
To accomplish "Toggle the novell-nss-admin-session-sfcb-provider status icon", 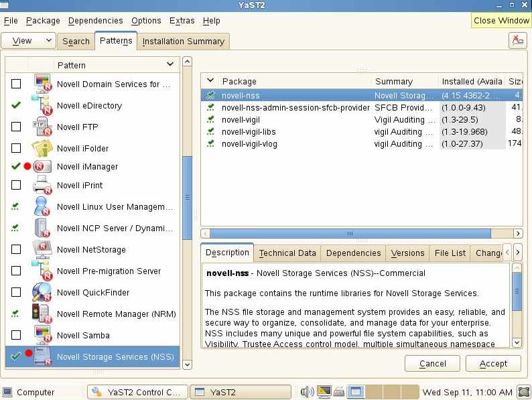I will (x=210, y=108).
